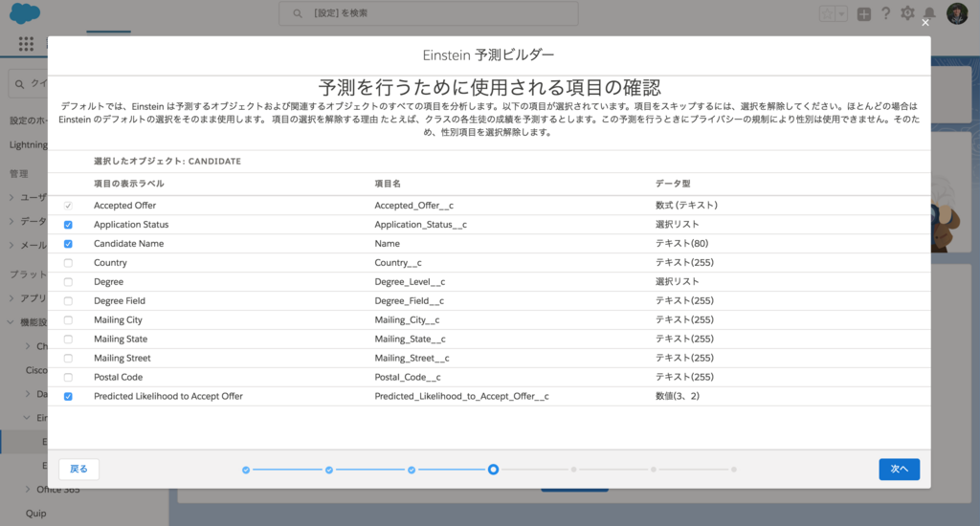Uncheck the Candidate Name checkbox
This screenshot has height=526, width=980.
68,244
